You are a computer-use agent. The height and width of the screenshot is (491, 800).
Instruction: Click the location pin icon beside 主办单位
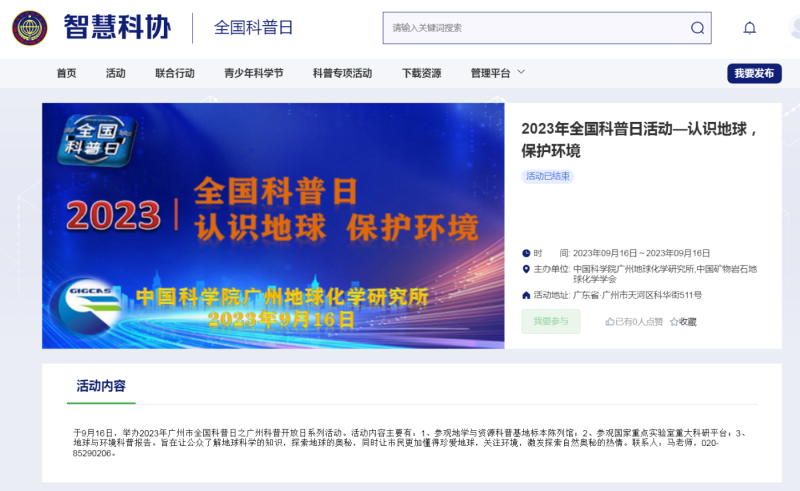coord(526,269)
